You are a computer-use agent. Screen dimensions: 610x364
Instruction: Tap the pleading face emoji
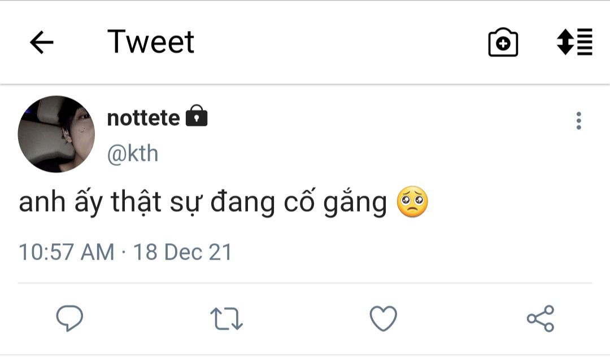(412, 202)
